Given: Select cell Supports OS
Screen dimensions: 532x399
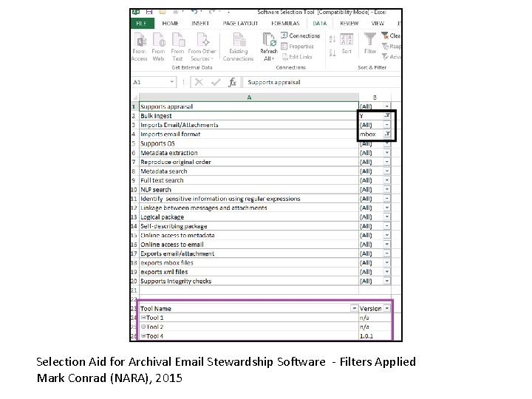Looking at the screenshot, I should coord(249,143).
